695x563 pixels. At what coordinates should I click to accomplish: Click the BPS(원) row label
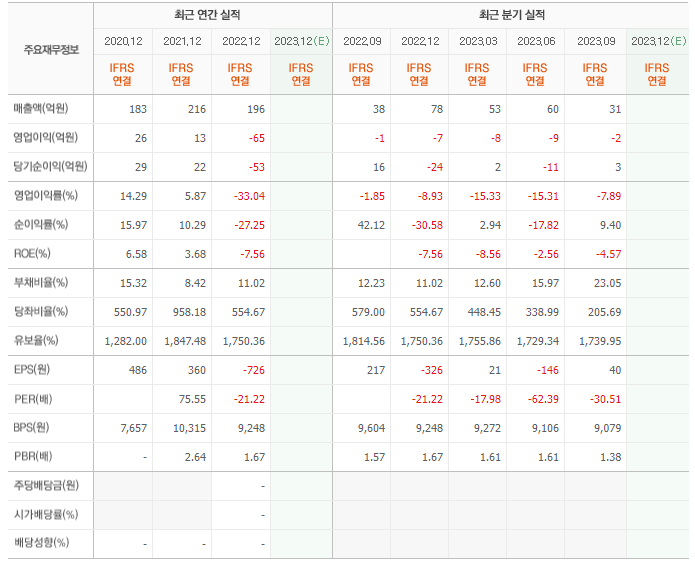[31, 427]
